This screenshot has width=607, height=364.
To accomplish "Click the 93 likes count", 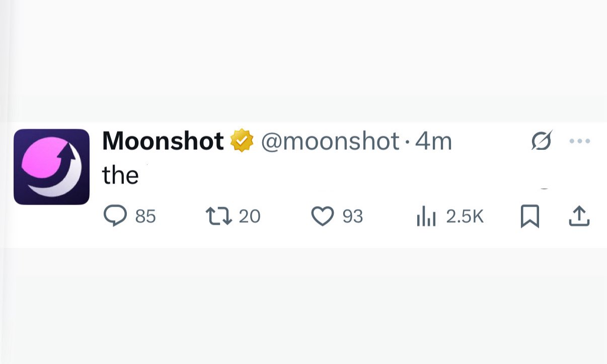I will point(352,217).
